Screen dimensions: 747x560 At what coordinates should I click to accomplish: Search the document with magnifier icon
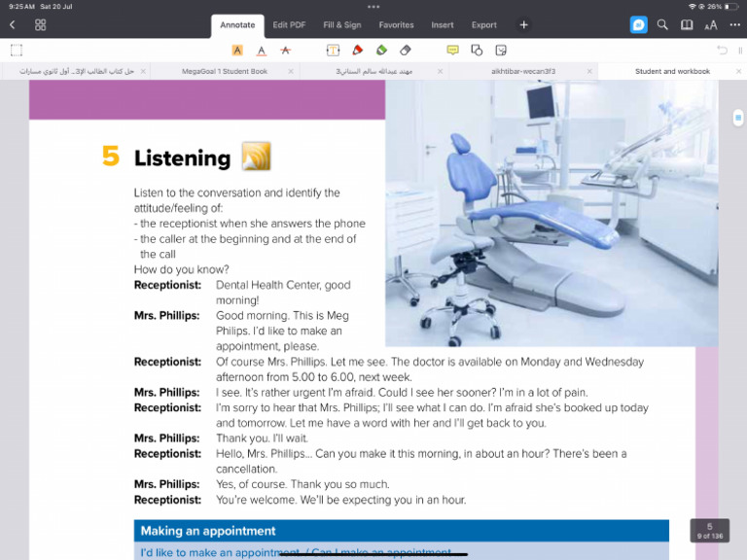pyautogui.click(x=662, y=24)
